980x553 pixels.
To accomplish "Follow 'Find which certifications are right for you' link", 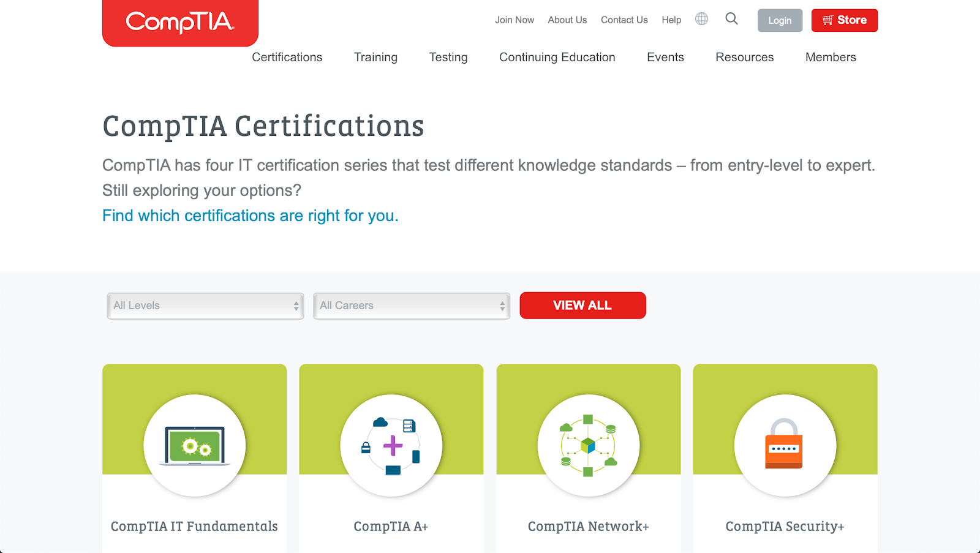I will [x=250, y=216].
